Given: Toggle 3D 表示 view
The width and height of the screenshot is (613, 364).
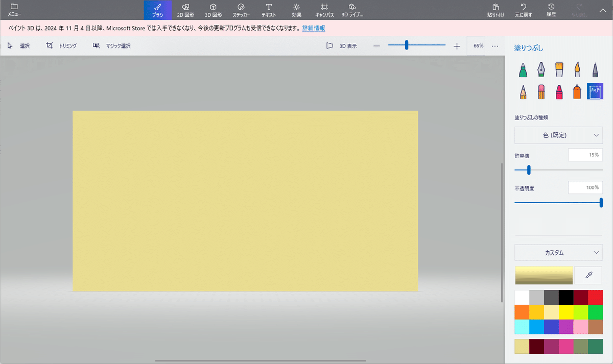Looking at the screenshot, I should click(342, 46).
